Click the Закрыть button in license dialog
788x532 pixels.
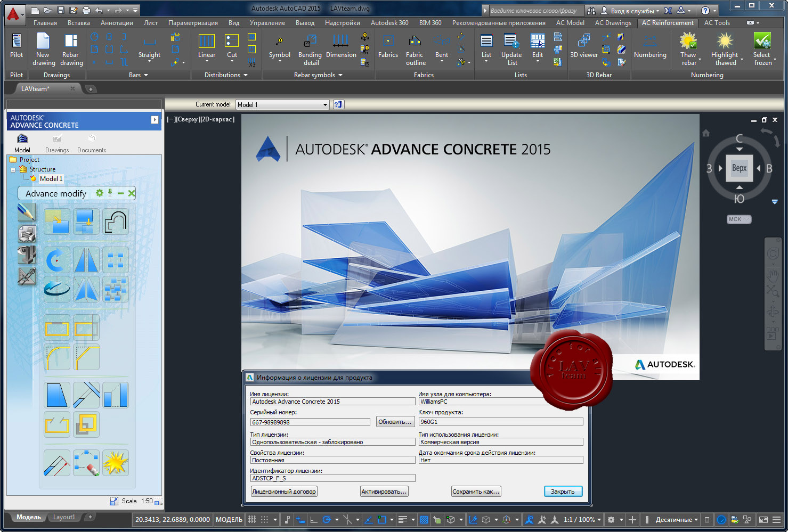click(563, 492)
